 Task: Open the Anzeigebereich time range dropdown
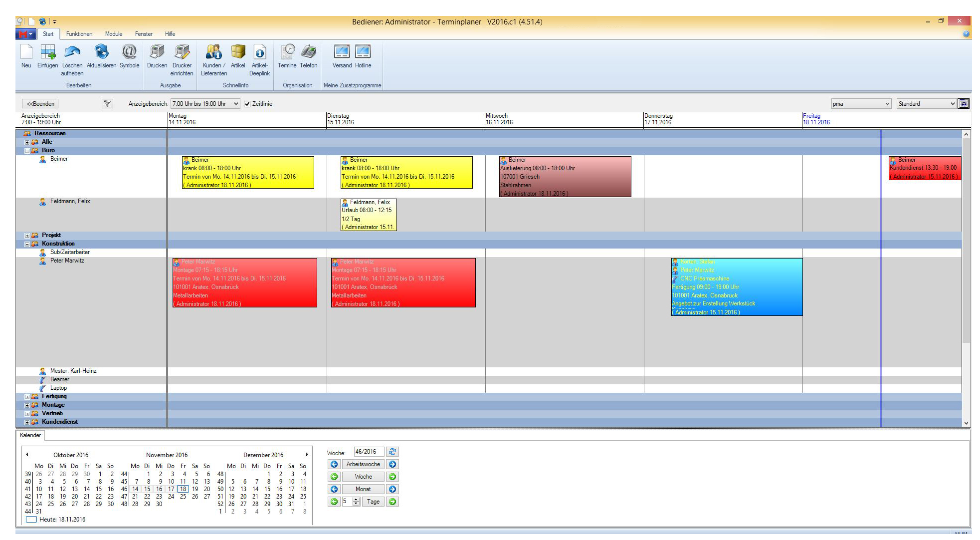click(236, 104)
